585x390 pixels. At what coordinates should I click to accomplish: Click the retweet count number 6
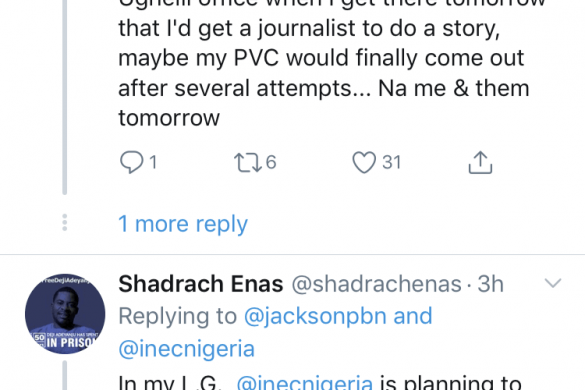[x=271, y=162]
